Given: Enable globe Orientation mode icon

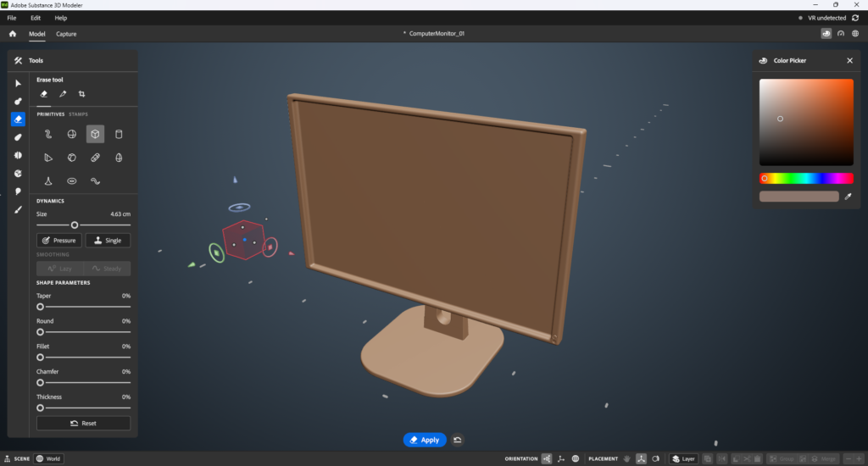Looking at the screenshot, I should tap(576, 459).
